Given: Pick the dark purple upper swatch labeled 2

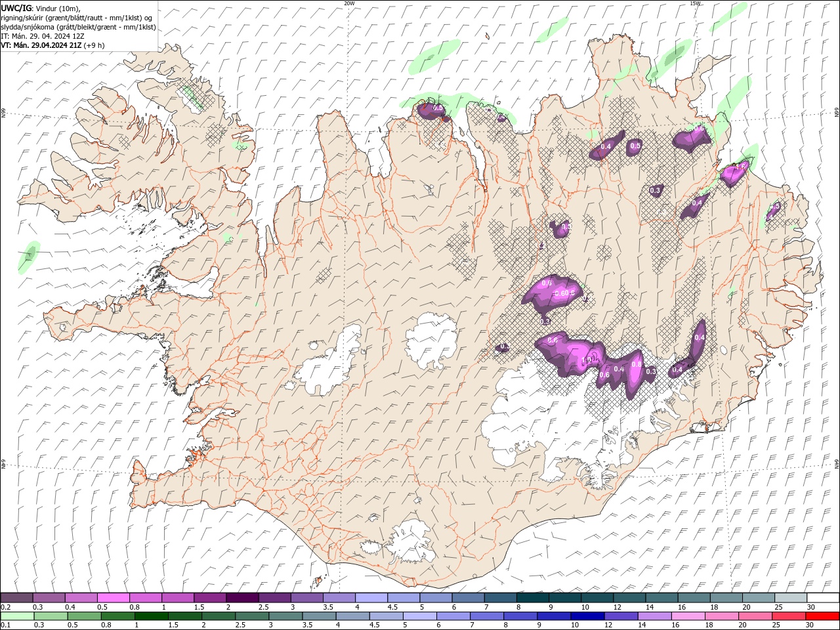Looking at the screenshot, I should (x=242, y=597).
